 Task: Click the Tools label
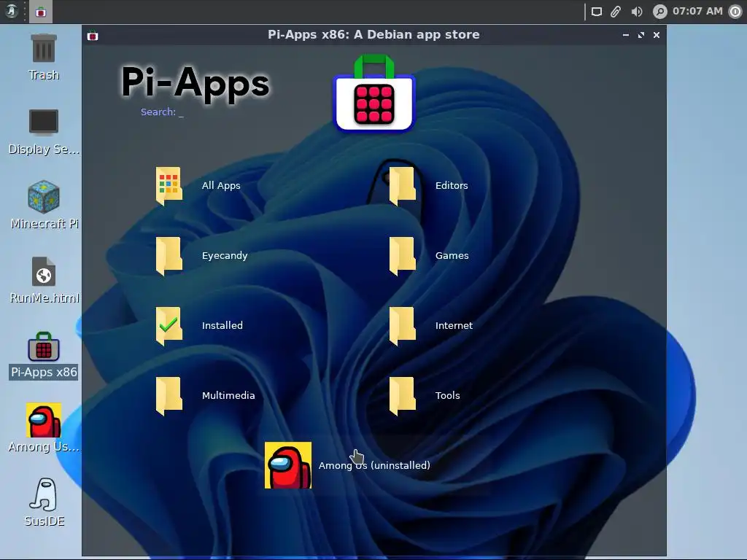[x=448, y=396]
